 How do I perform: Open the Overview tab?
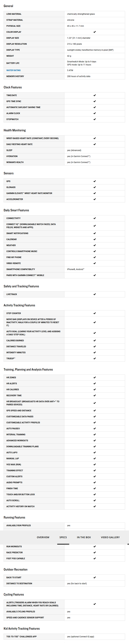(x=43, y=537)
